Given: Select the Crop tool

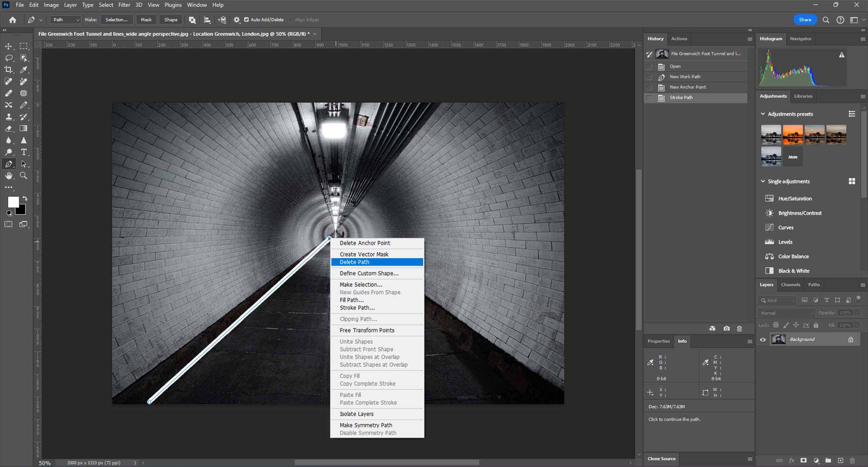Looking at the screenshot, I should click(x=8, y=69).
